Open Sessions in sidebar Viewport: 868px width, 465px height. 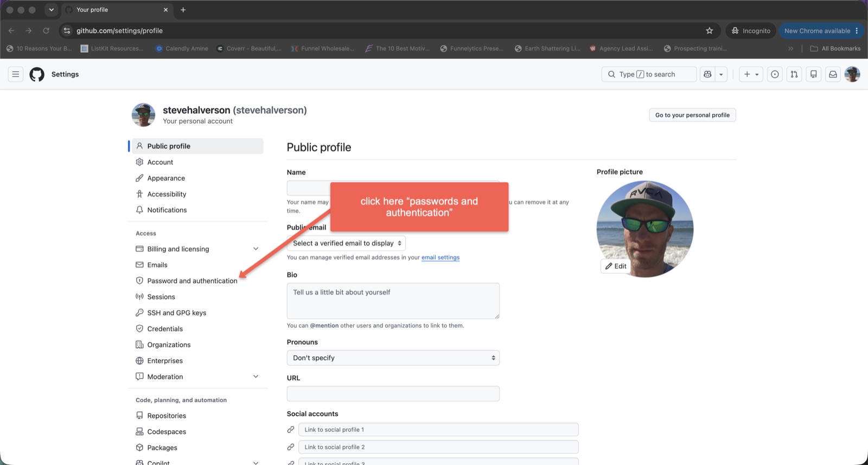(197, 297)
